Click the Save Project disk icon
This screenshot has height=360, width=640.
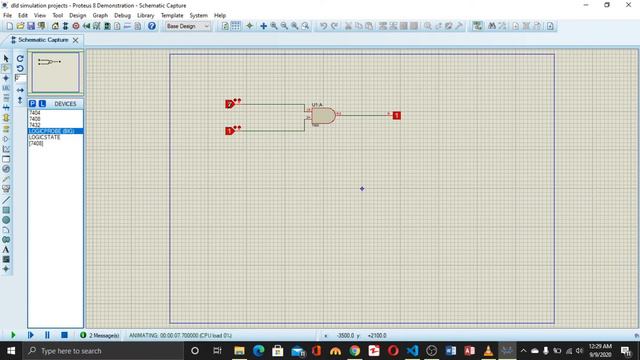pos(31,26)
